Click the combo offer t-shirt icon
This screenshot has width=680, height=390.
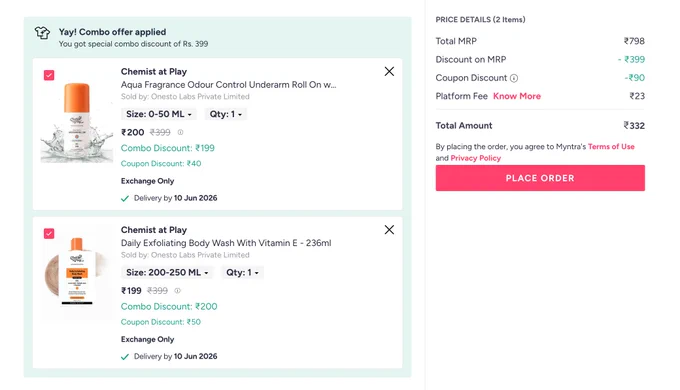[x=42, y=33]
